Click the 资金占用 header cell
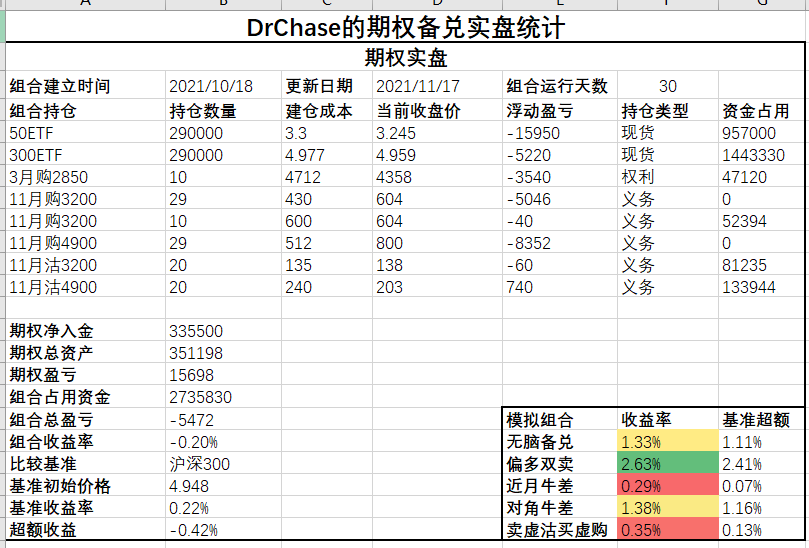The image size is (809, 548). (762, 110)
